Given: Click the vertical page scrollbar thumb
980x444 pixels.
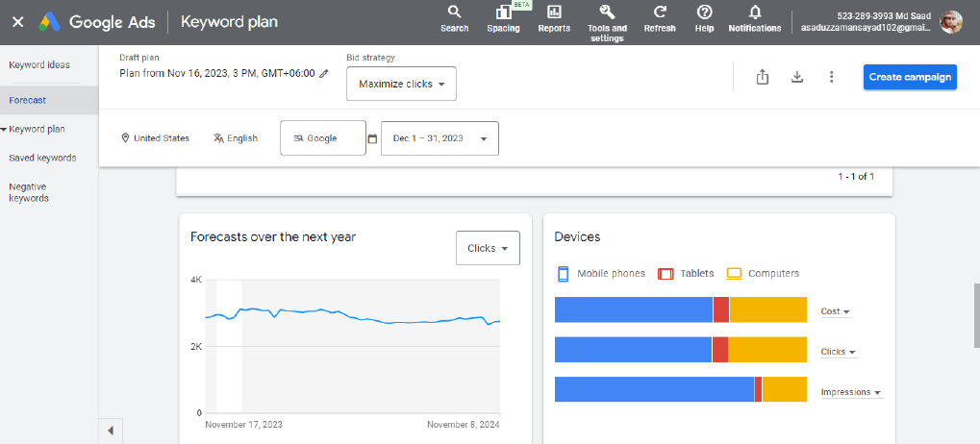Looking at the screenshot, I should click(x=976, y=314).
